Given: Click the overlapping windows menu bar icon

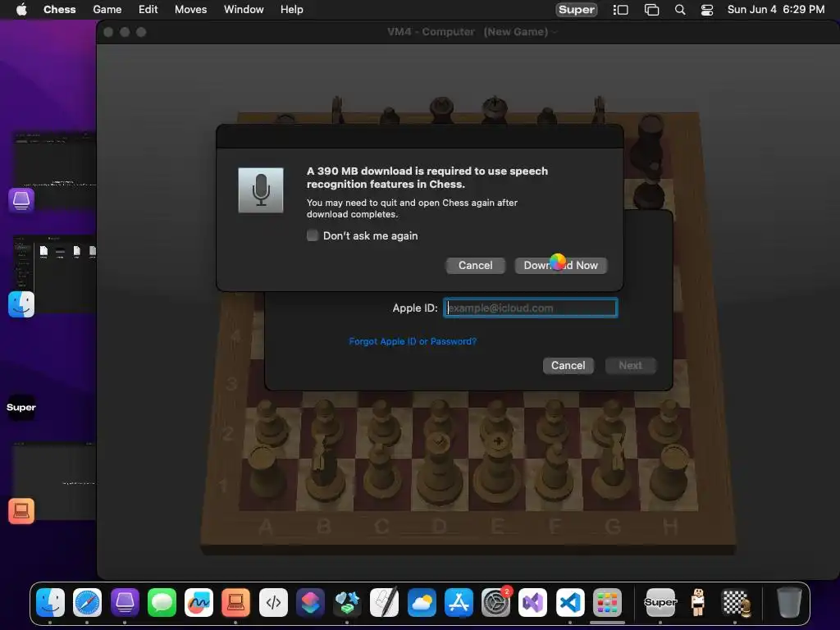Looking at the screenshot, I should 651,10.
